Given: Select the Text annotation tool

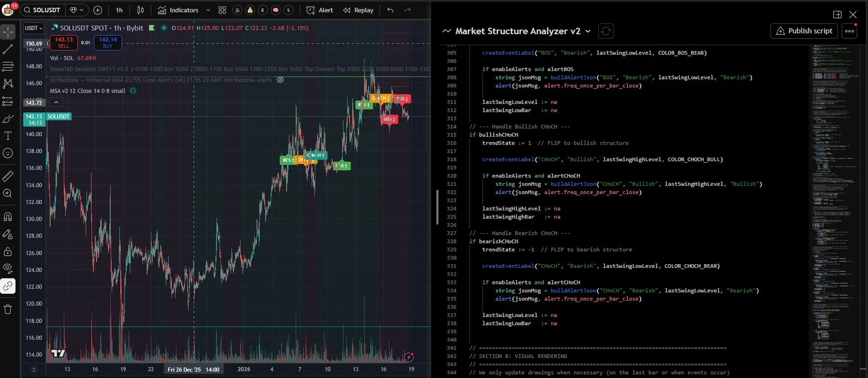Looking at the screenshot, I should point(8,136).
